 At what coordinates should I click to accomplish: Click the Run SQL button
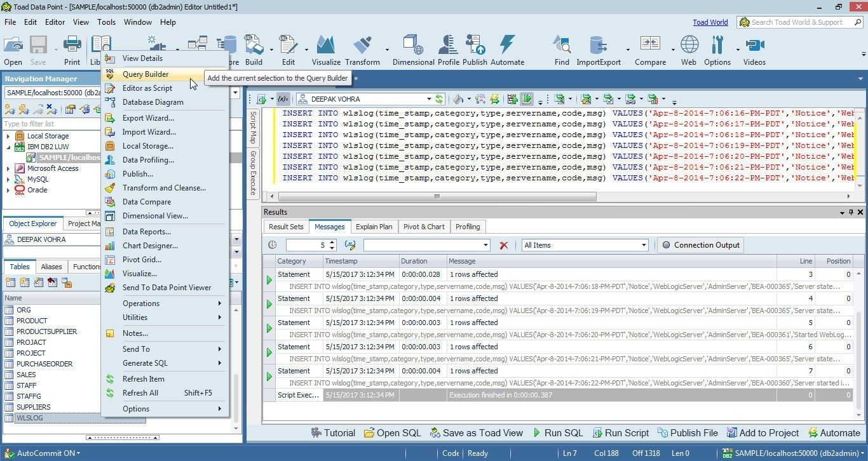pyautogui.click(x=557, y=433)
